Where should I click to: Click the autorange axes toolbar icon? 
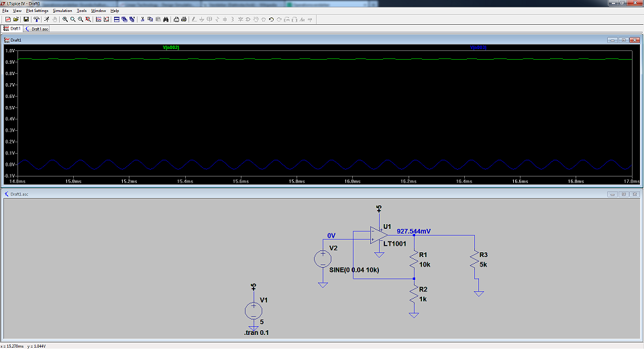[x=107, y=19]
